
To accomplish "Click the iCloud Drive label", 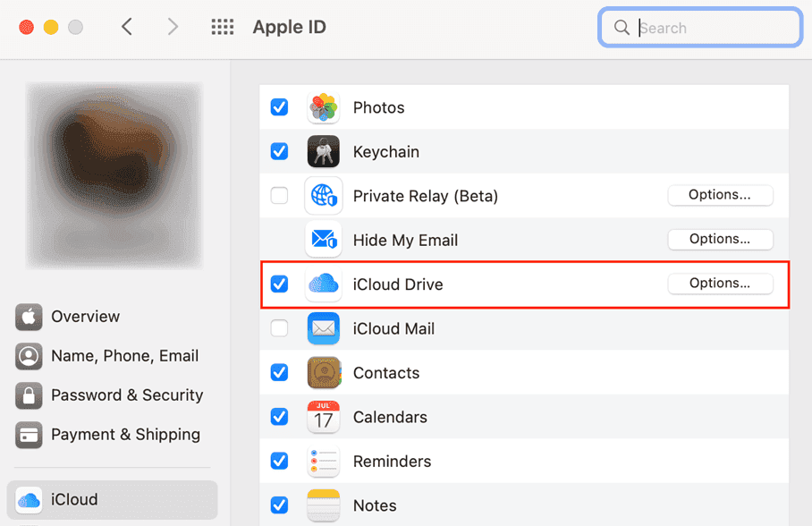I will pos(398,284).
